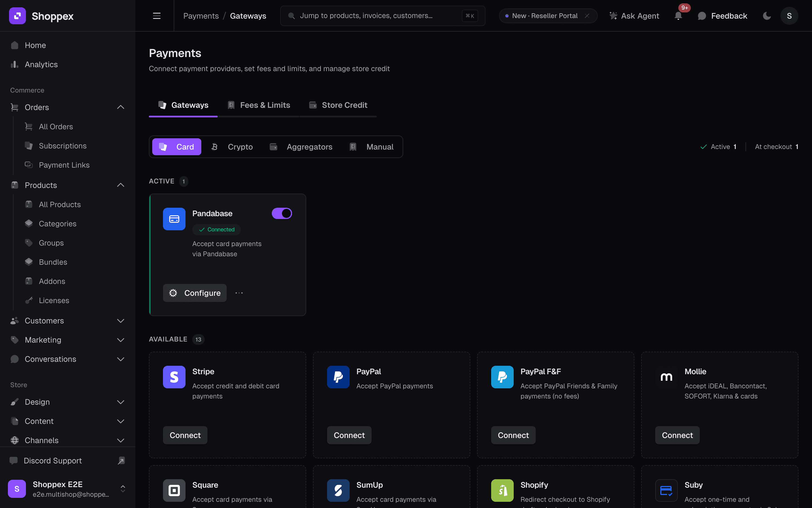Click the Payments breadcrumb link
The width and height of the screenshot is (812, 508).
click(x=201, y=16)
